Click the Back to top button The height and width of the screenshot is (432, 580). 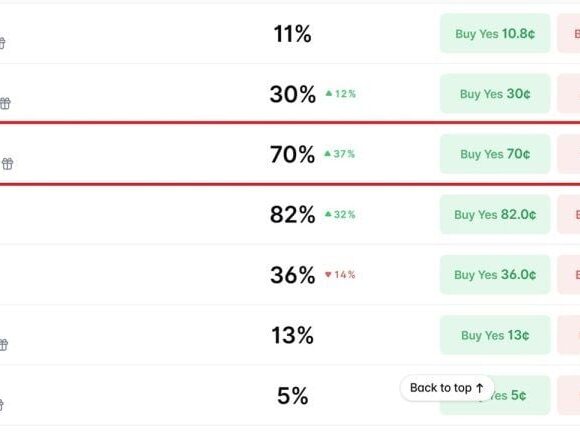click(x=447, y=388)
